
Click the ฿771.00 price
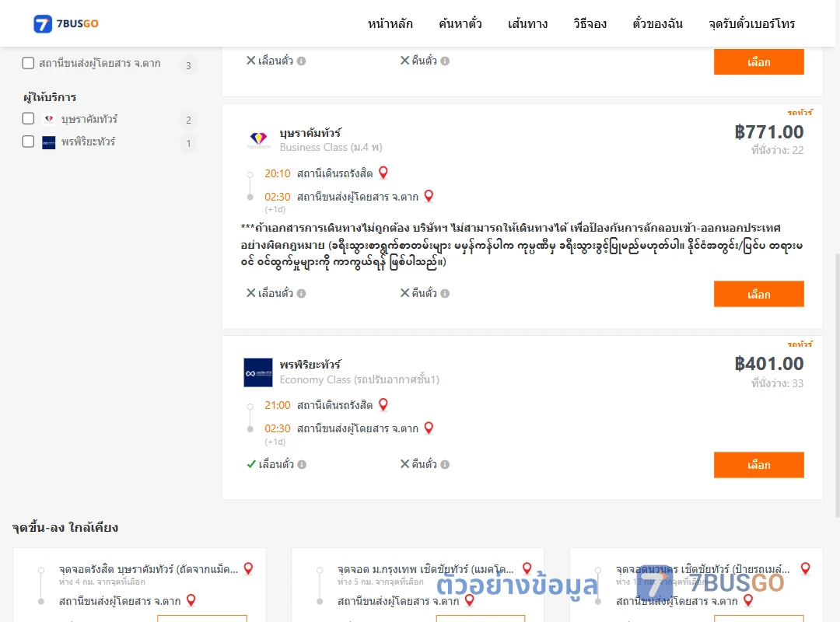coord(768,132)
